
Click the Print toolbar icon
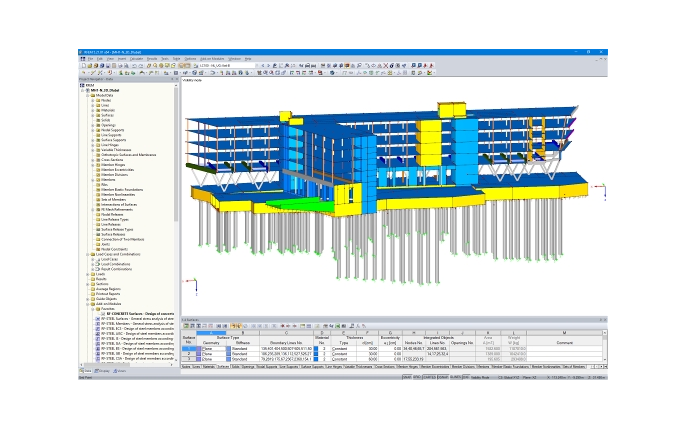(x=120, y=66)
